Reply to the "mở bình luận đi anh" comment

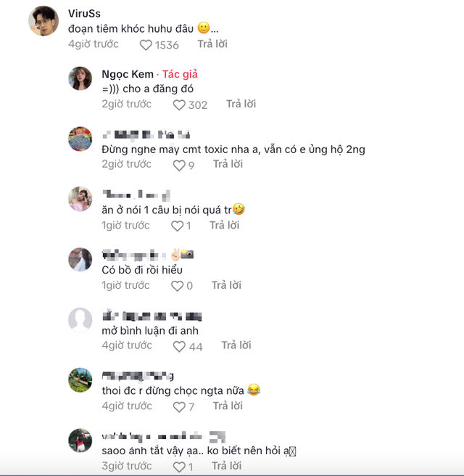(236, 346)
